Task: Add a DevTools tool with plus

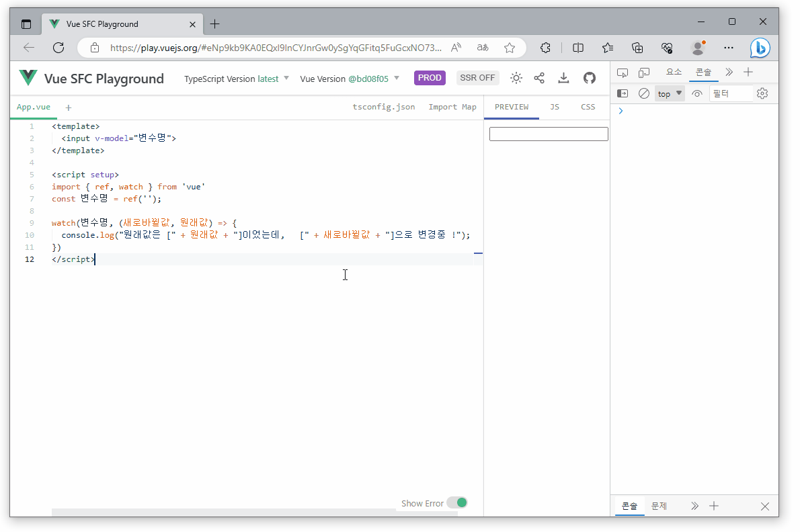Action: 748,73
